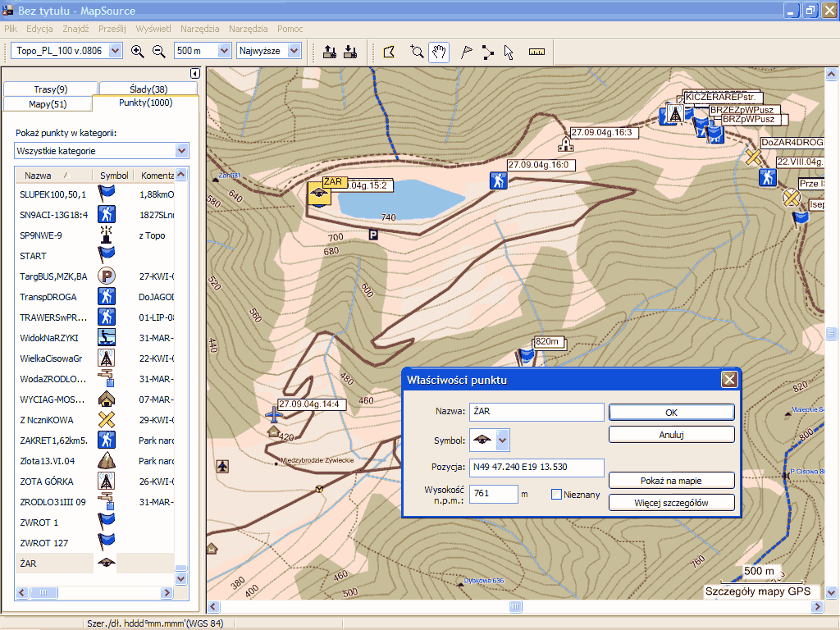This screenshot has width=840, height=630.
Task: Click the parking P symbol on map
Action: click(373, 235)
